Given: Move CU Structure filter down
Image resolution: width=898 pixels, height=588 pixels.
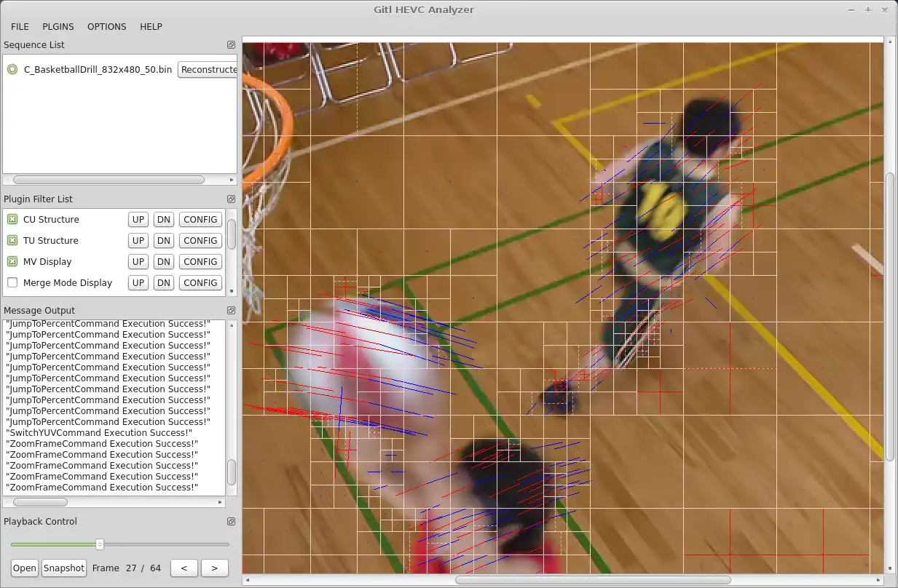Looking at the screenshot, I should click(164, 220).
